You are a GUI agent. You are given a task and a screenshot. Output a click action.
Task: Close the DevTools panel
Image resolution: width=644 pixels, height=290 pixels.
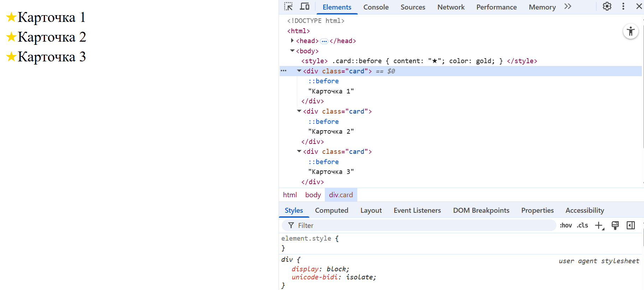pos(639,6)
